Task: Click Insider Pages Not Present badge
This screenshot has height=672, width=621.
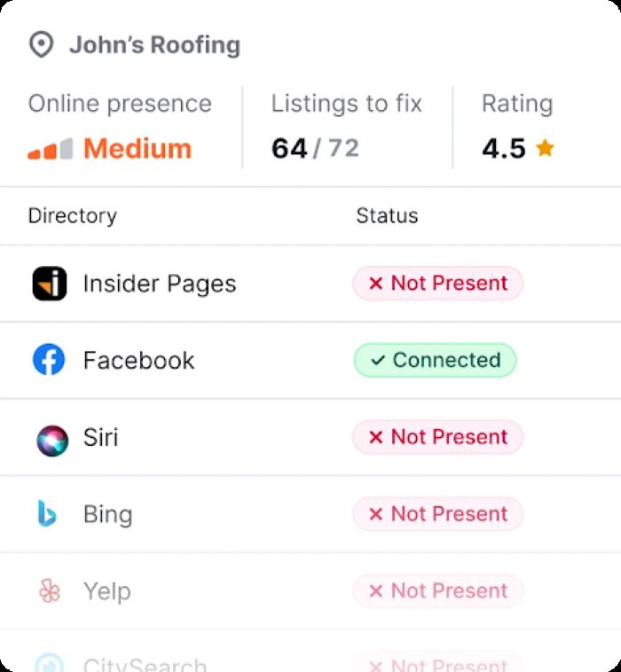Action: (437, 284)
